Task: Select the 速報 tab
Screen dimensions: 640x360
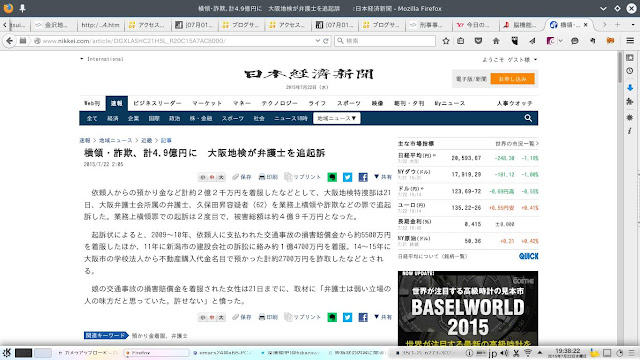Action: pos(116,103)
